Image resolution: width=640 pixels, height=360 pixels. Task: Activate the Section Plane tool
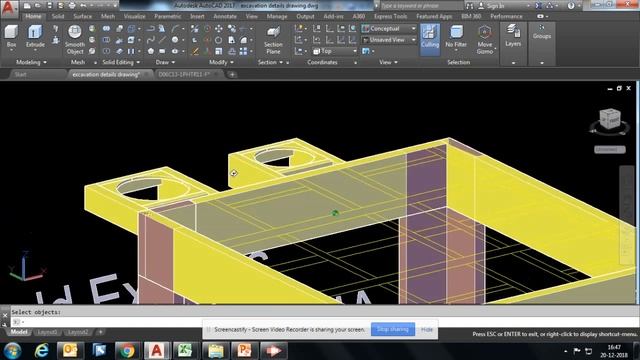pyautogui.click(x=273, y=40)
